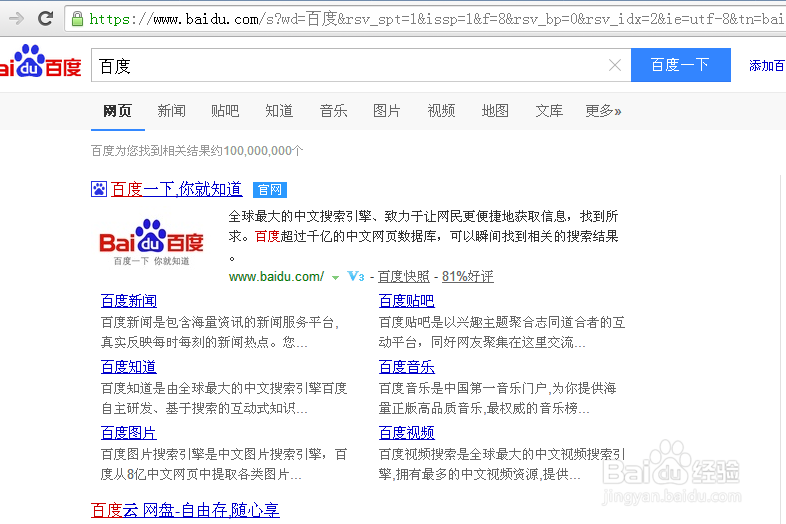The width and height of the screenshot is (786, 524).
Task: Open the 81%好评 rating link
Action: pos(468,276)
